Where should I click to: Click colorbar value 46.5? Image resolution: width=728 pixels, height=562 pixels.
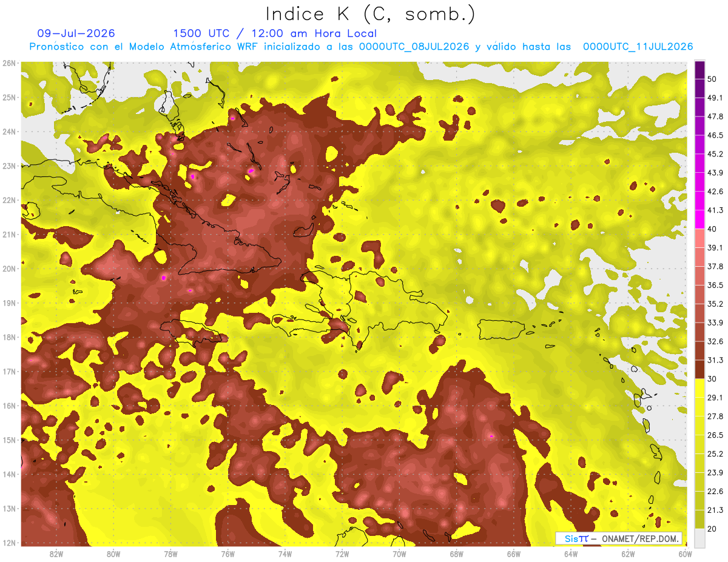tap(715, 135)
